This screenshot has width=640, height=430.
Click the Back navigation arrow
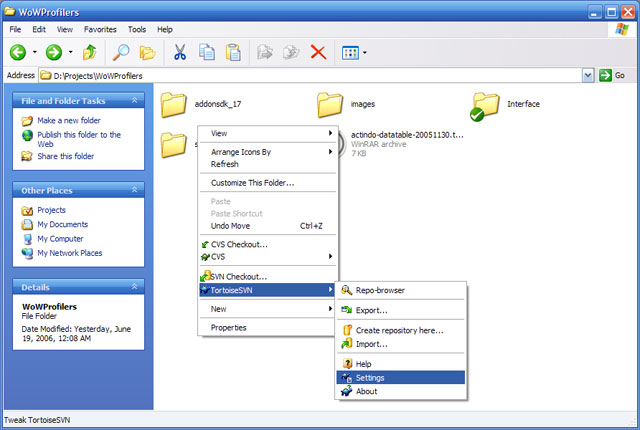(18, 52)
